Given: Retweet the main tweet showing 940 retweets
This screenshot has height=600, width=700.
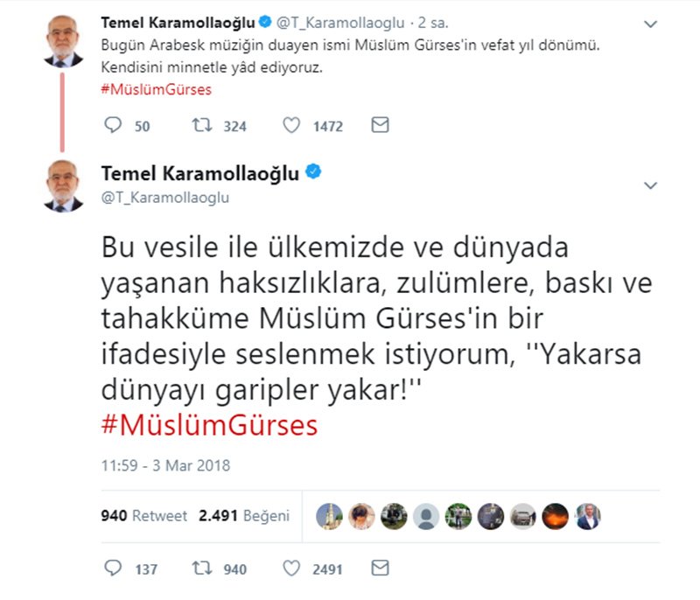Looking at the screenshot, I should tap(202, 568).
